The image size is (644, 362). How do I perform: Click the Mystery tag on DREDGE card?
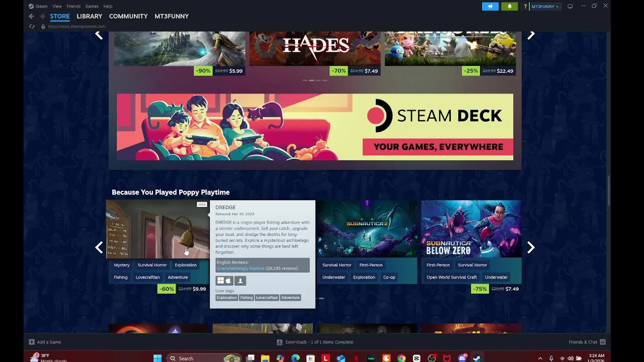pos(122,265)
